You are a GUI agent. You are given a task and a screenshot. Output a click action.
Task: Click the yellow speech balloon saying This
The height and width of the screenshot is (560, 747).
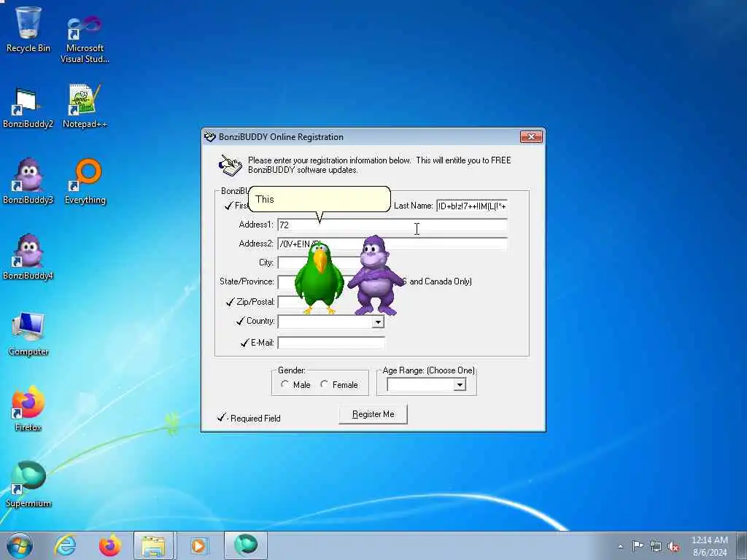[x=320, y=200]
